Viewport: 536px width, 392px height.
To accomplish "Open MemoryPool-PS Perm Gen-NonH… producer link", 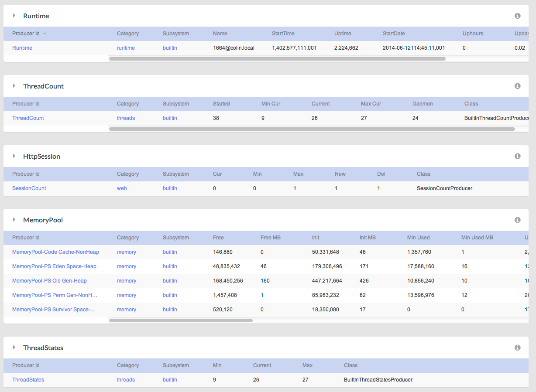I will click(55, 295).
